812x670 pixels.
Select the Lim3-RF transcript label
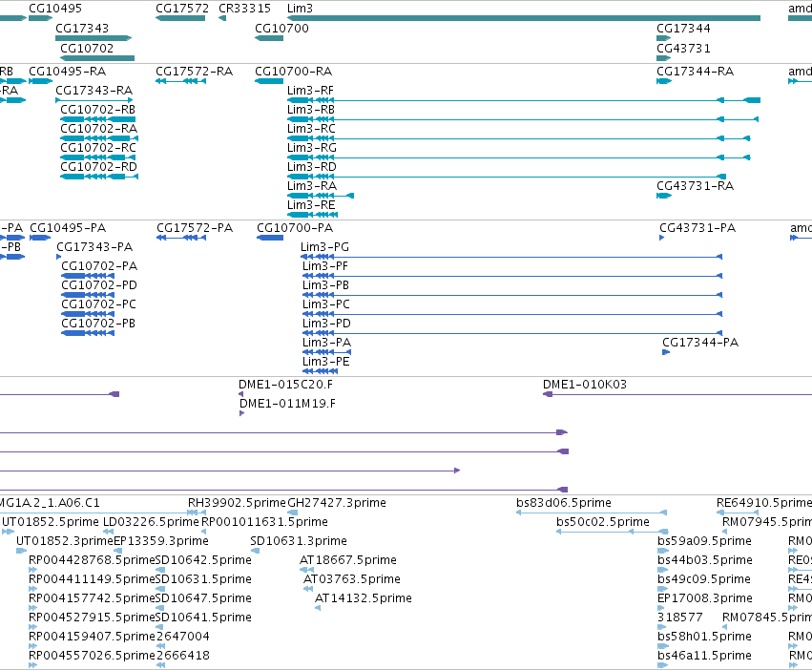tap(311, 91)
